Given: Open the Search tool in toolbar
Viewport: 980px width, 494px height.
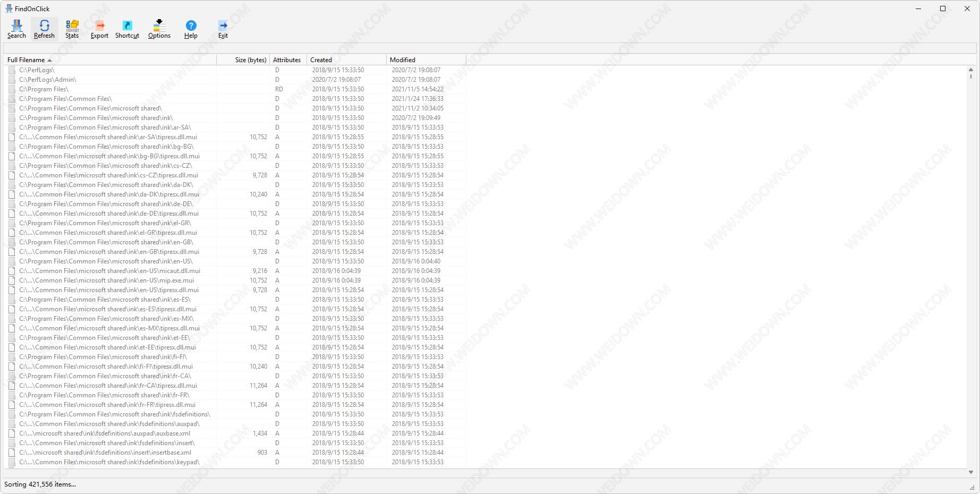Looking at the screenshot, I should click(x=16, y=29).
